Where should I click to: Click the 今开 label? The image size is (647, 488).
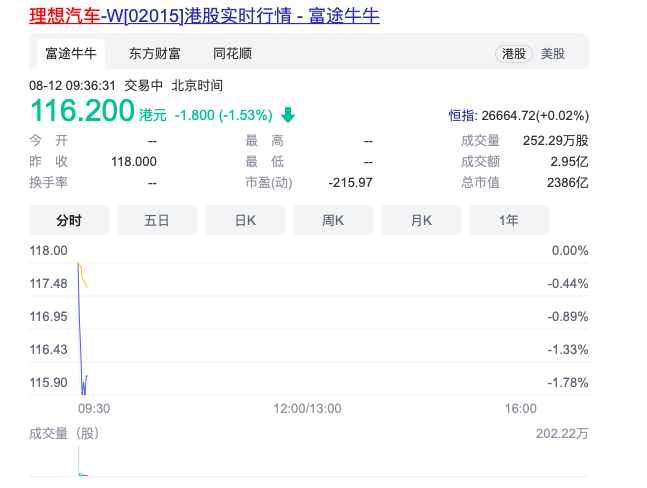pyautogui.click(x=48, y=141)
